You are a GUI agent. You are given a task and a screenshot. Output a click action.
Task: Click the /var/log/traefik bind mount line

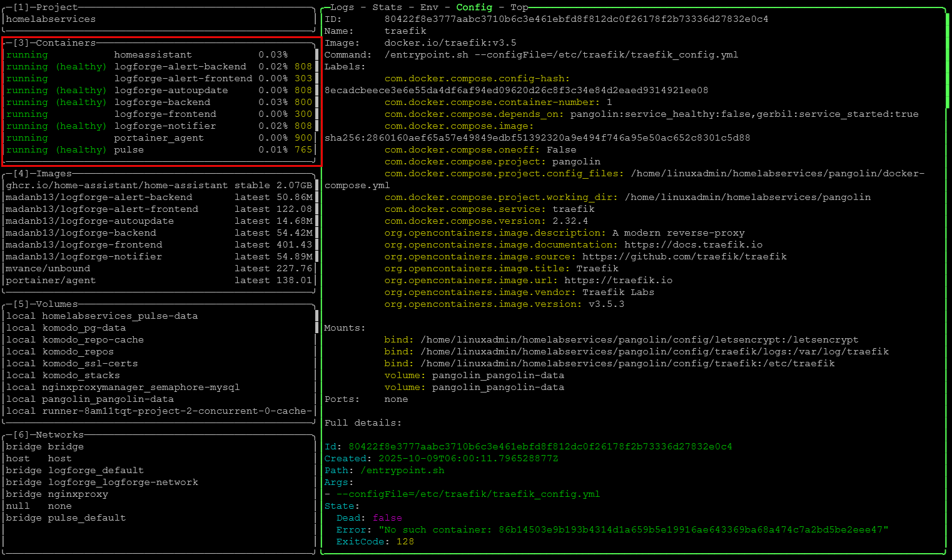point(636,352)
